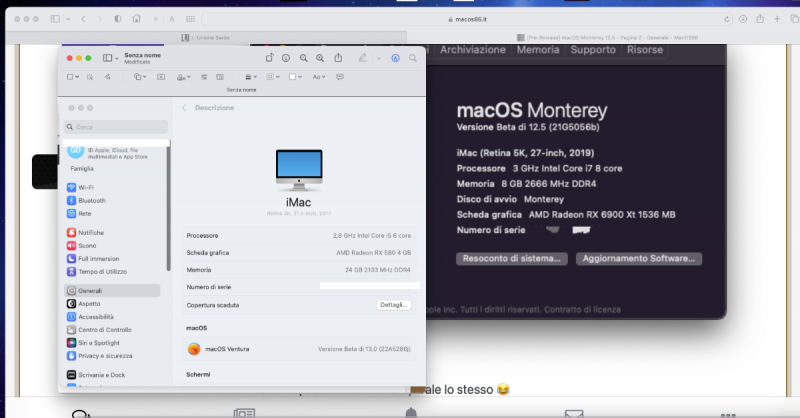Expand the highlight color dropdown arrow
Screen dimensions: 800x418
tap(379, 59)
